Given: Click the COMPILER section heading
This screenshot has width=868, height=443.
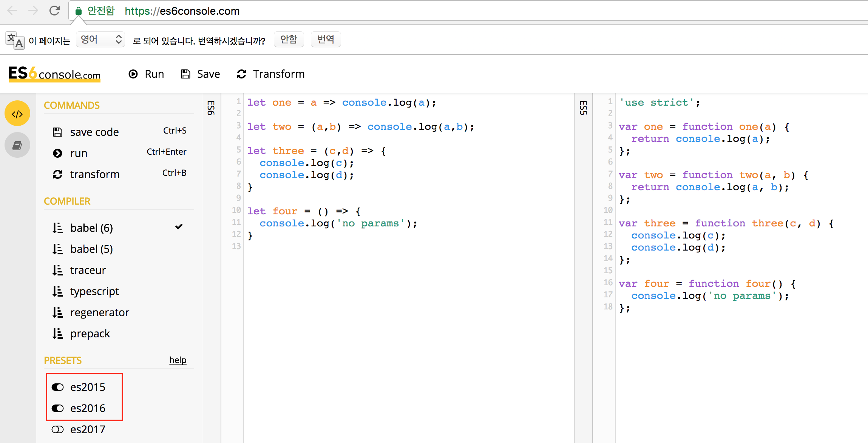Looking at the screenshot, I should point(67,202).
